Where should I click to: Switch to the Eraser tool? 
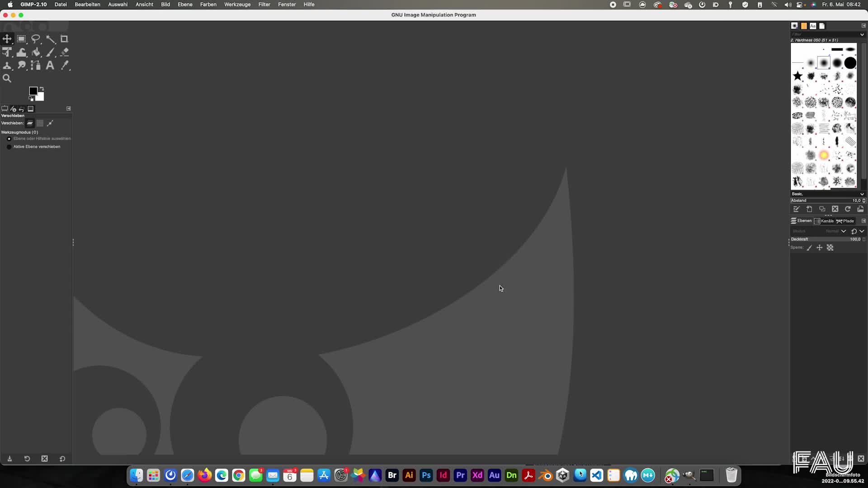(65, 52)
